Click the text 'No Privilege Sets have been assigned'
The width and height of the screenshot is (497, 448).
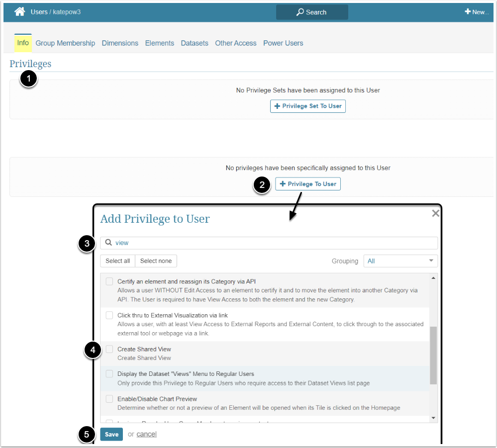click(308, 90)
